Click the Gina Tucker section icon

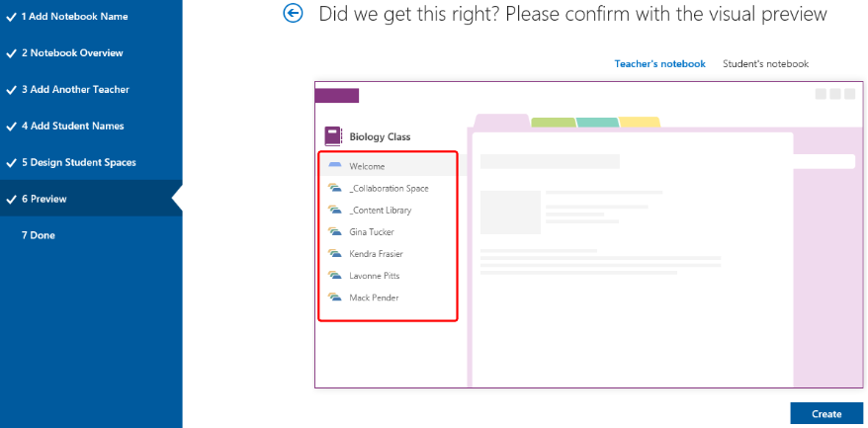pyautogui.click(x=335, y=231)
